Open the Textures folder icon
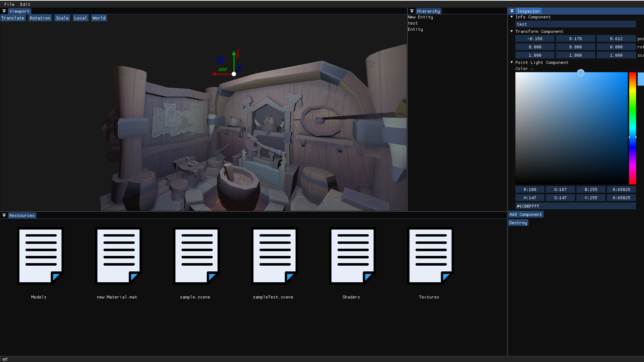644x362 pixels. point(430,256)
